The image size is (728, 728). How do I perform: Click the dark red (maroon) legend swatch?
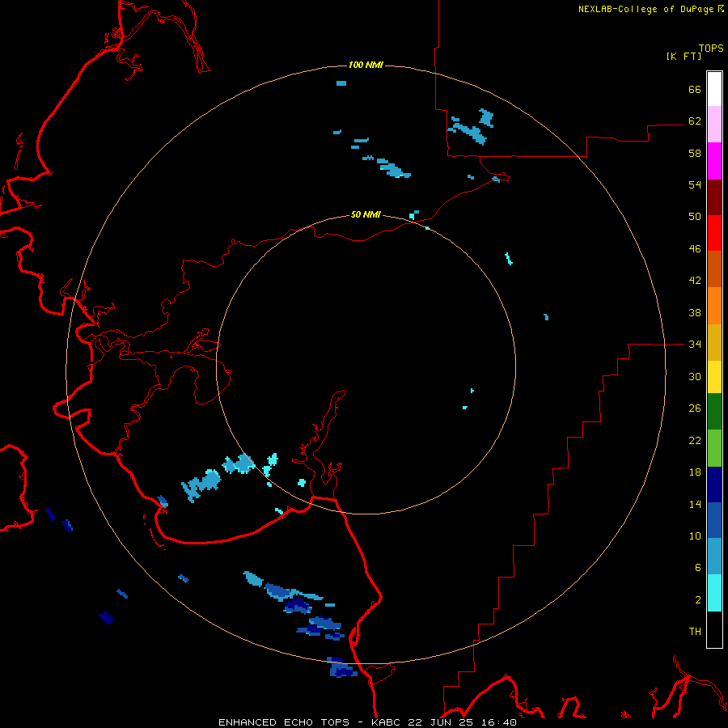click(x=714, y=197)
